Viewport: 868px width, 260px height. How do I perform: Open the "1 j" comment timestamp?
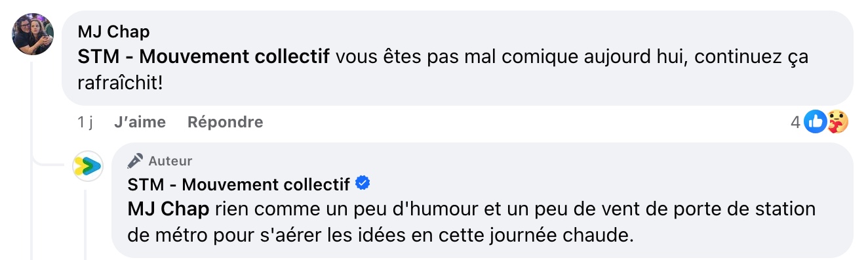point(85,122)
